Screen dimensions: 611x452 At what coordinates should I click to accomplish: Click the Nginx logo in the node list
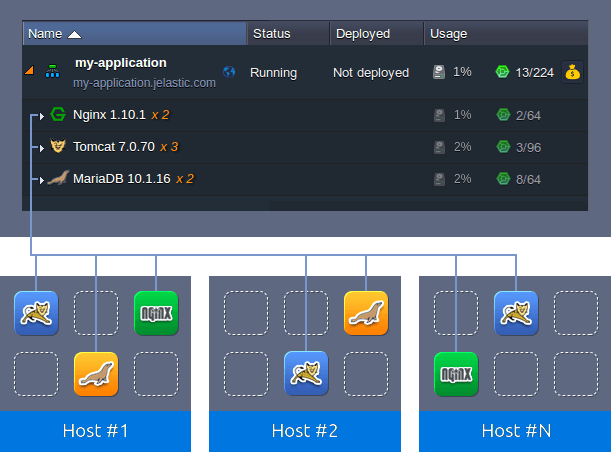[x=58, y=115]
